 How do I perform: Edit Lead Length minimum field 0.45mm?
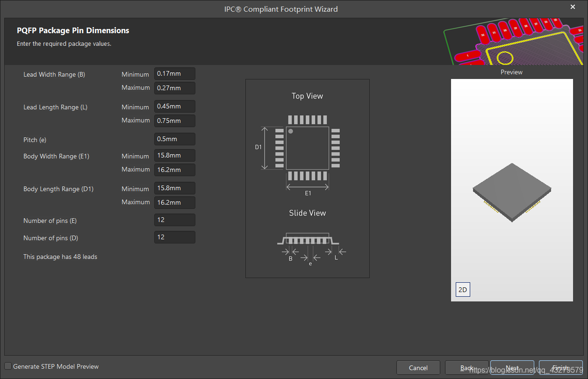(x=175, y=107)
